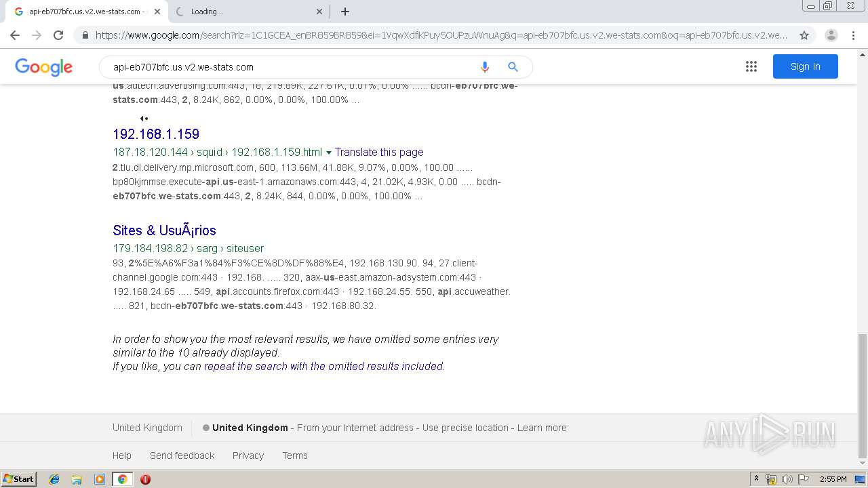Close the Google search results tab

pyautogui.click(x=157, y=12)
